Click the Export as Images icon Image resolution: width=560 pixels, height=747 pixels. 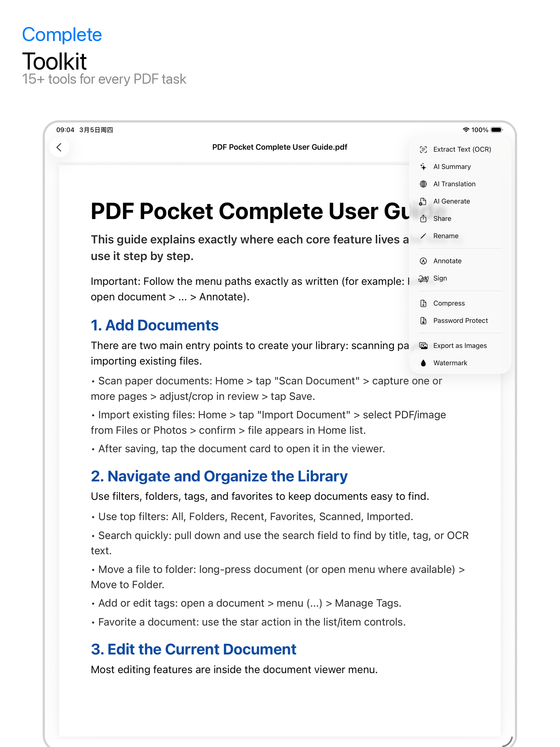click(423, 346)
